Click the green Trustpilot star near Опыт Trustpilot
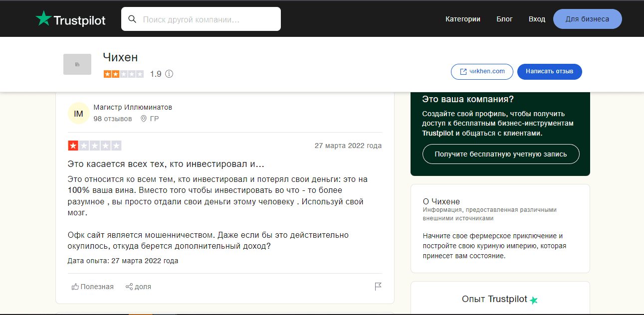Image resolution: width=644 pixels, height=315 pixels. pos(533,300)
